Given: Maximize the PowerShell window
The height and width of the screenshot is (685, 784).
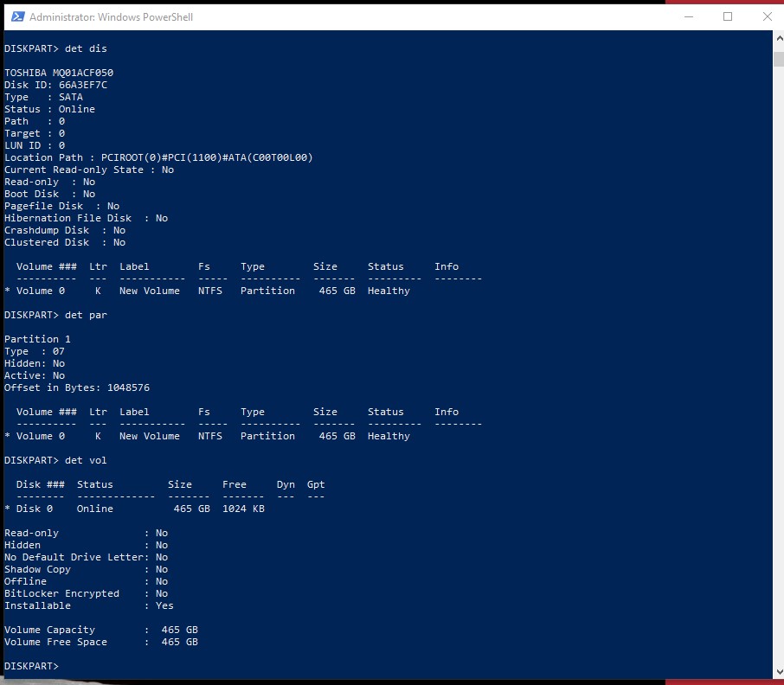Looking at the screenshot, I should 728,16.
